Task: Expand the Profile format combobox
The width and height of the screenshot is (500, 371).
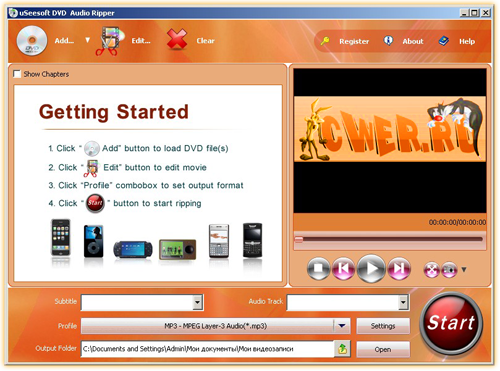Action: [x=342, y=326]
